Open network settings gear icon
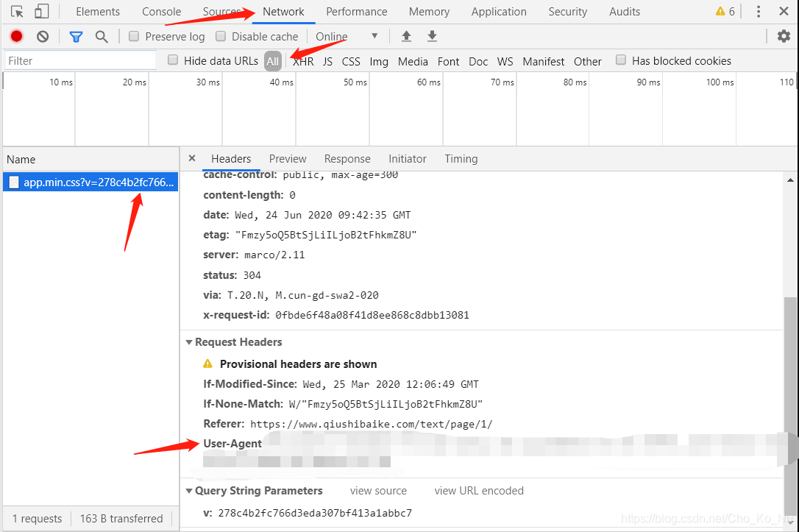799x532 pixels. coord(784,36)
